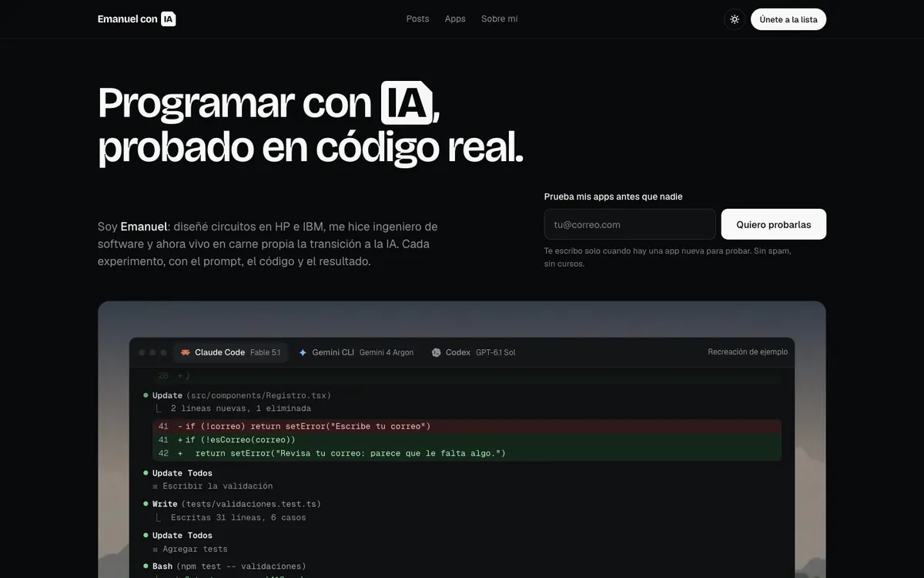Click the '2 líneas nuevas, 1 eliminada' text
The height and width of the screenshot is (578, 924).
(x=241, y=408)
